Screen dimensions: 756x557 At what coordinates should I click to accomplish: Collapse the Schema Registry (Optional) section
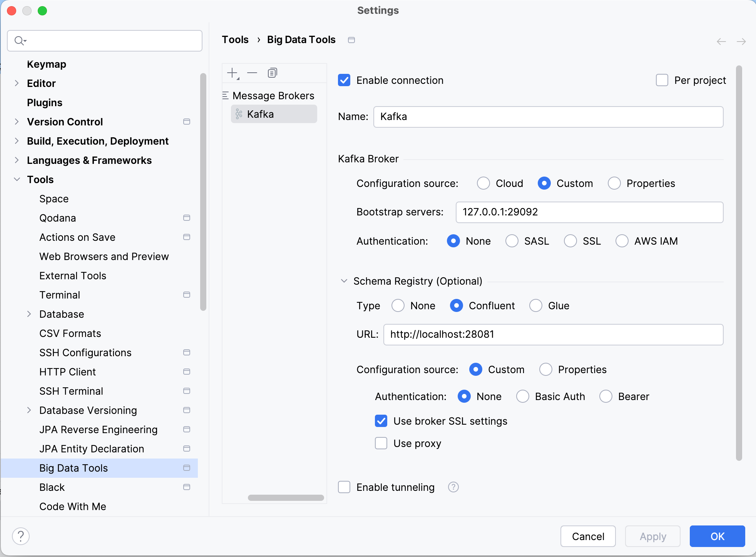click(344, 281)
